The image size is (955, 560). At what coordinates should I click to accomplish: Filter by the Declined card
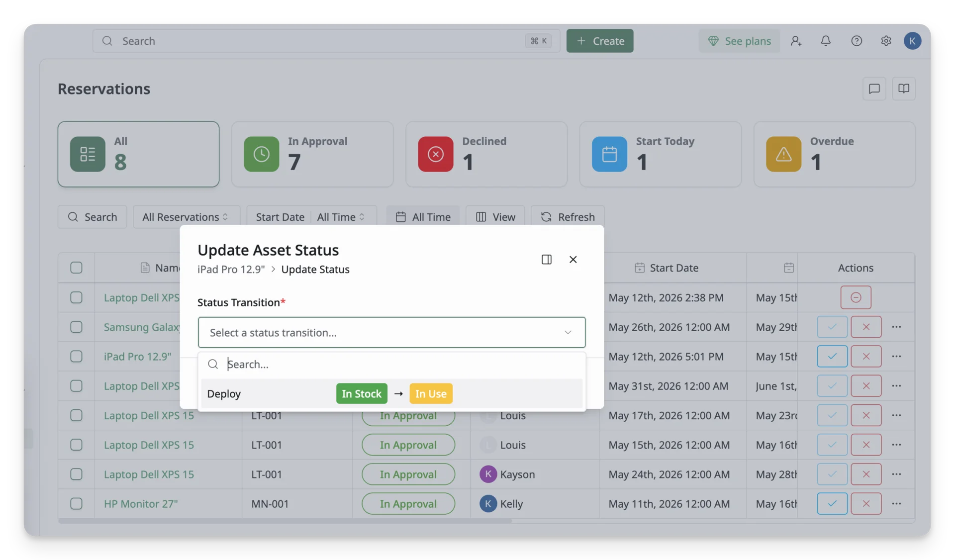[x=486, y=154]
